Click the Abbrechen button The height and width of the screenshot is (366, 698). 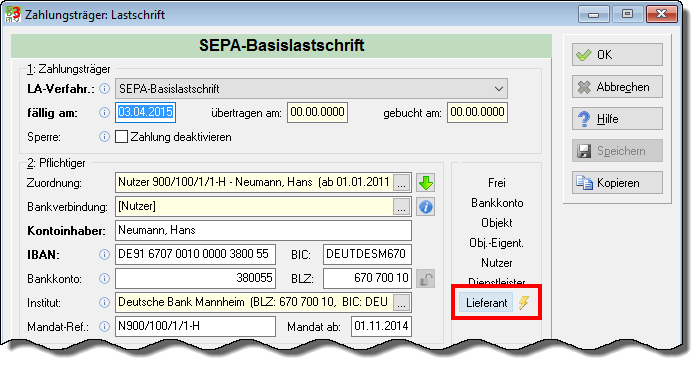[x=617, y=87]
